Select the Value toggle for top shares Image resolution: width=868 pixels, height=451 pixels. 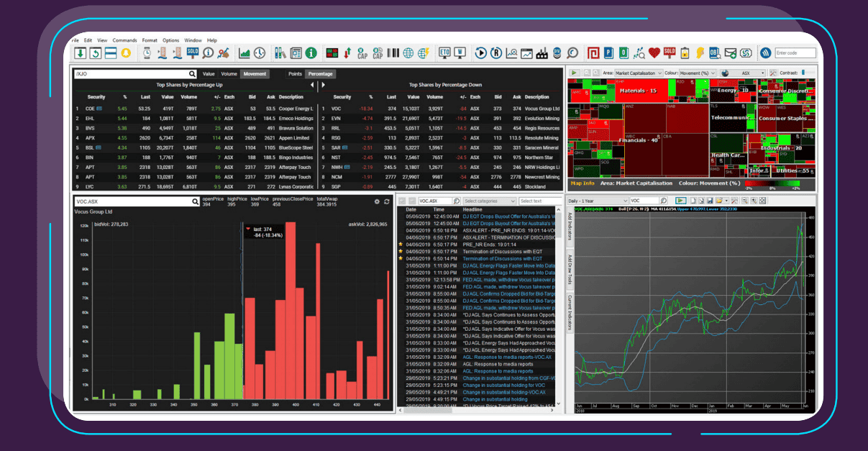(209, 73)
